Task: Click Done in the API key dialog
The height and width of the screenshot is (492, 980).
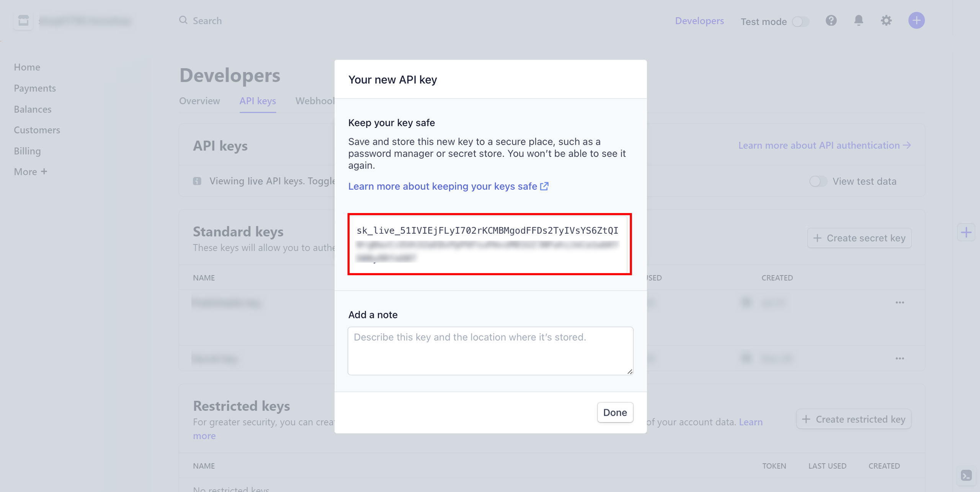Action: (615, 412)
